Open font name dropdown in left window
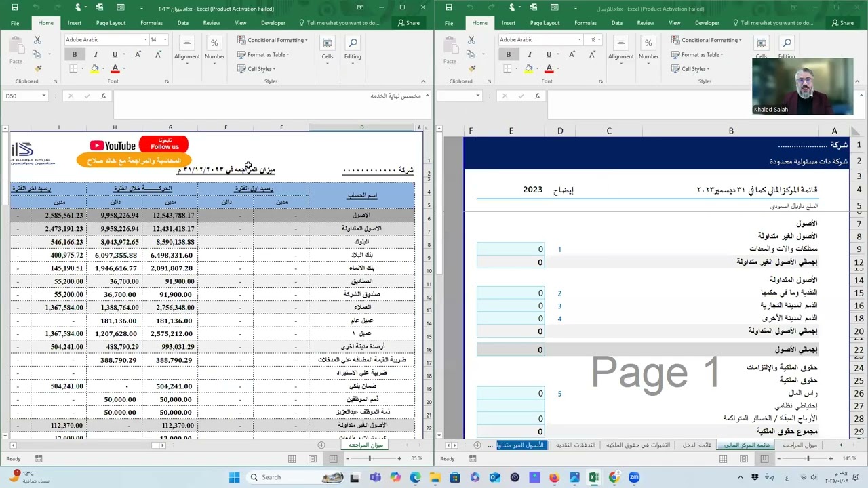 coord(145,39)
